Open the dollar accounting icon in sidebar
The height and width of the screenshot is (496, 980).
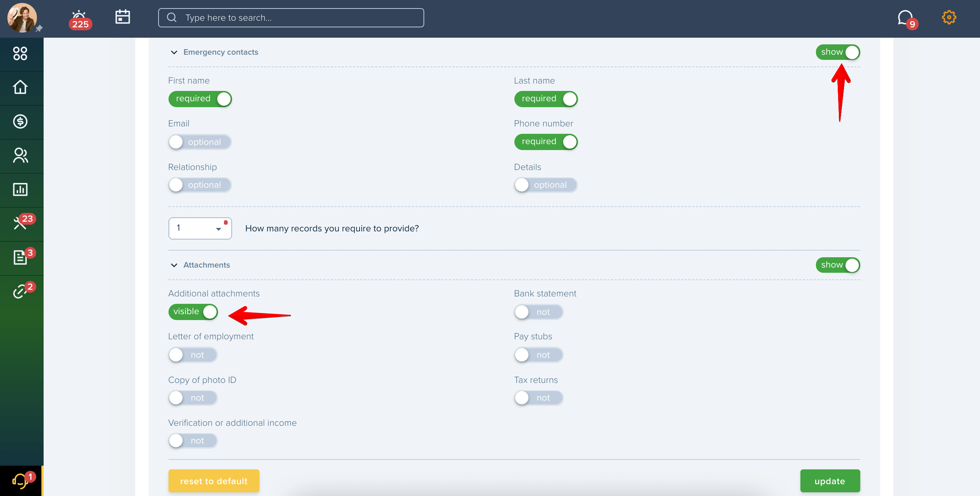point(20,121)
